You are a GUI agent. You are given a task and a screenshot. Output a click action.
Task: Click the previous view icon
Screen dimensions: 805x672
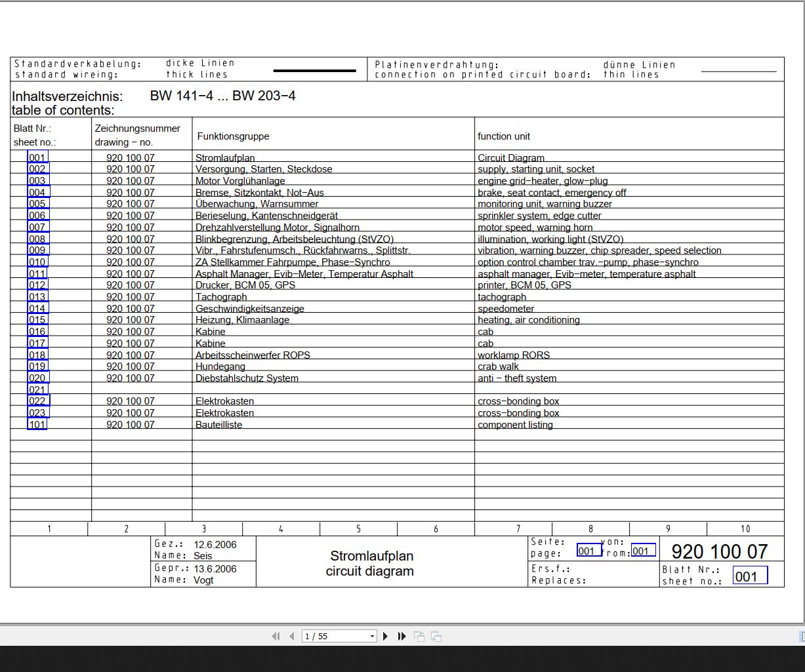pos(419,636)
